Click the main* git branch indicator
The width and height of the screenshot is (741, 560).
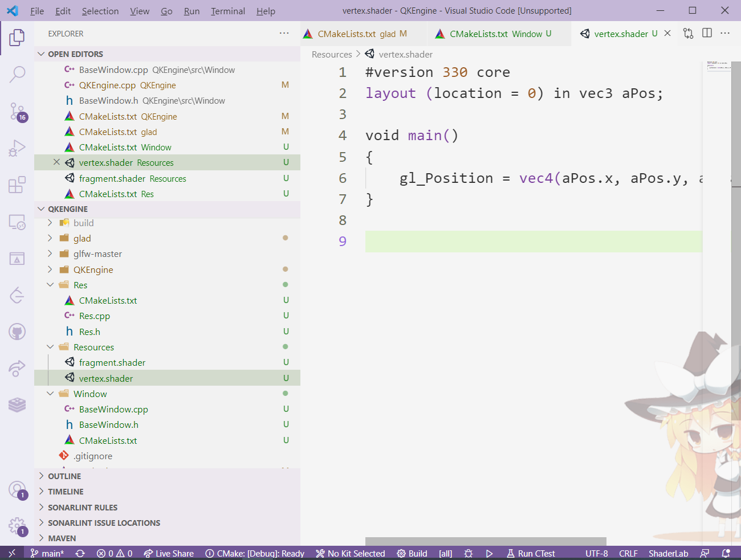(x=47, y=553)
